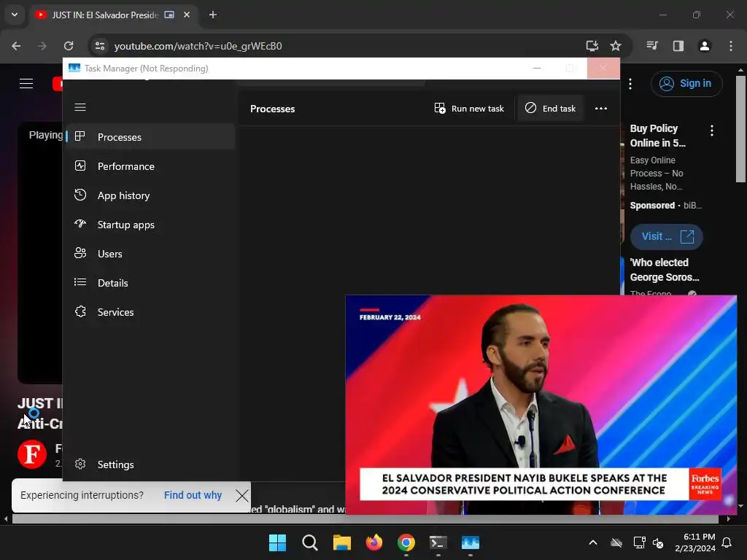
Task: Open YouTube settings three-dot menu
Action: coord(630,84)
